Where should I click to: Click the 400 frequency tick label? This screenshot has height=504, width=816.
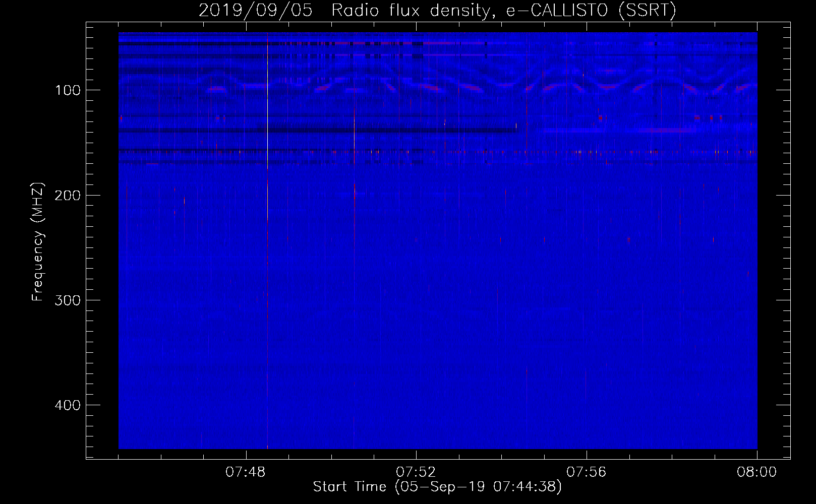(x=68, y=405)
